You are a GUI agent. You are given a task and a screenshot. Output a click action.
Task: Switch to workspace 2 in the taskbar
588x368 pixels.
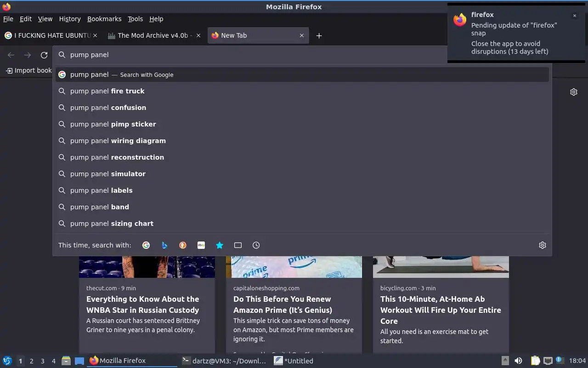point(31,361)
